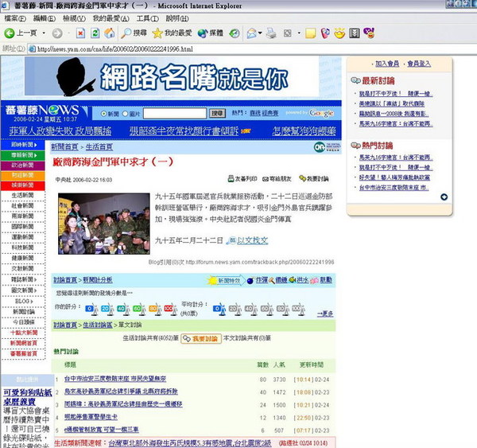
Task: Click the grey Forward arrow button
Action: (57, 33)
